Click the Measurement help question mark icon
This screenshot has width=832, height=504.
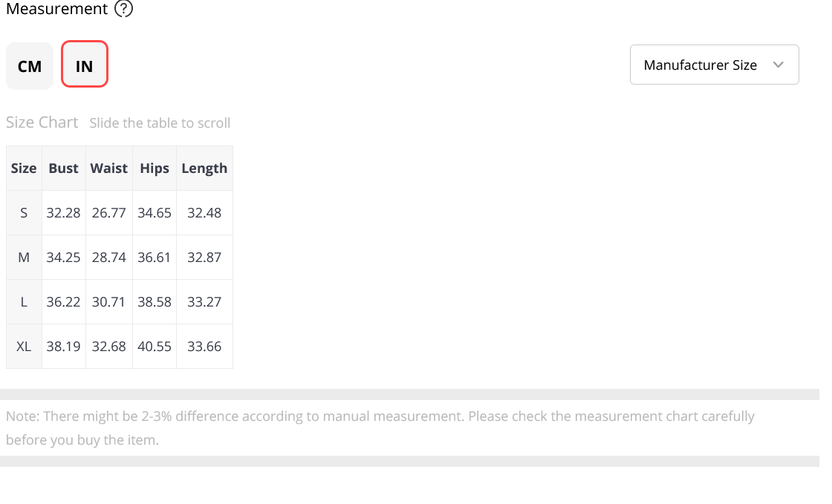click(123, 8)
